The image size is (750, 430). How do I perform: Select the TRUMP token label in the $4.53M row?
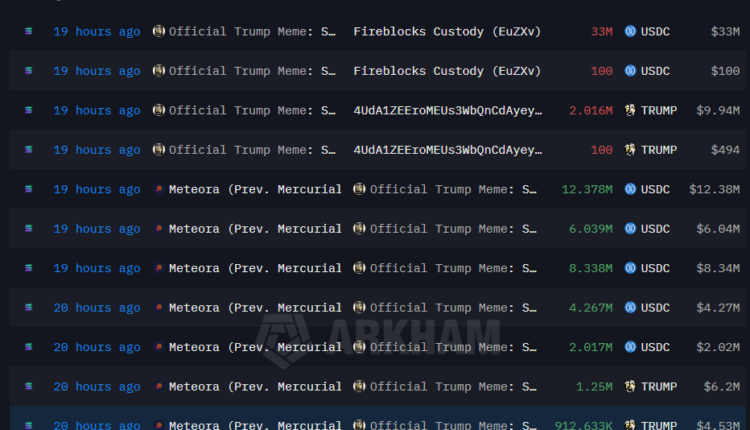tap(659, 424)
